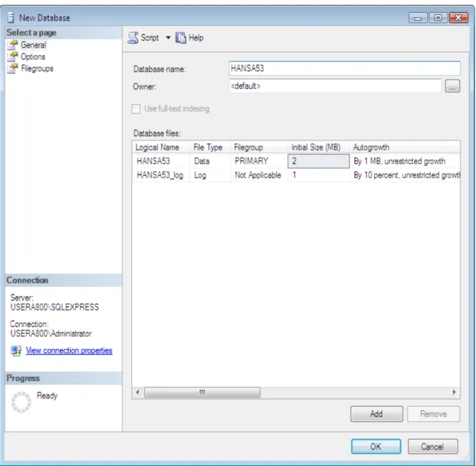This screenshot has width=476, height=466.
Task: Click the horizontal scrollbar thumb
Action: point(202,392)
